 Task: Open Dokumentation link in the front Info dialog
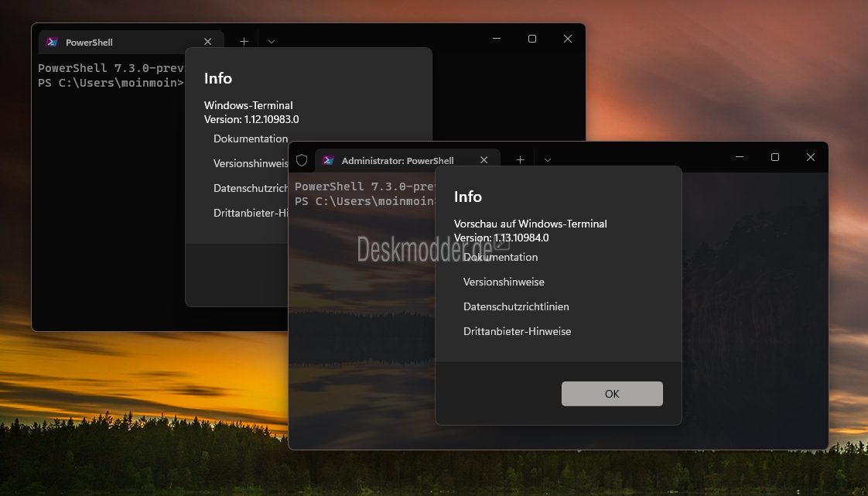(501, 257)
